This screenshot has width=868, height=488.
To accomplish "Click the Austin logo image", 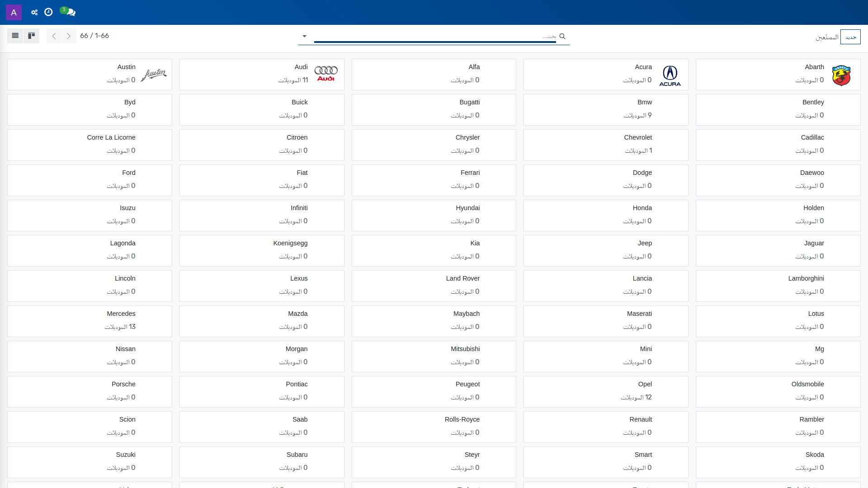I will 154,75.
